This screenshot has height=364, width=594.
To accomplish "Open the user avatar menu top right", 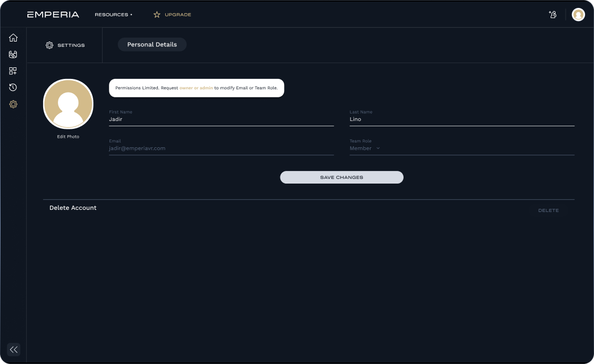I will point(578,15).
